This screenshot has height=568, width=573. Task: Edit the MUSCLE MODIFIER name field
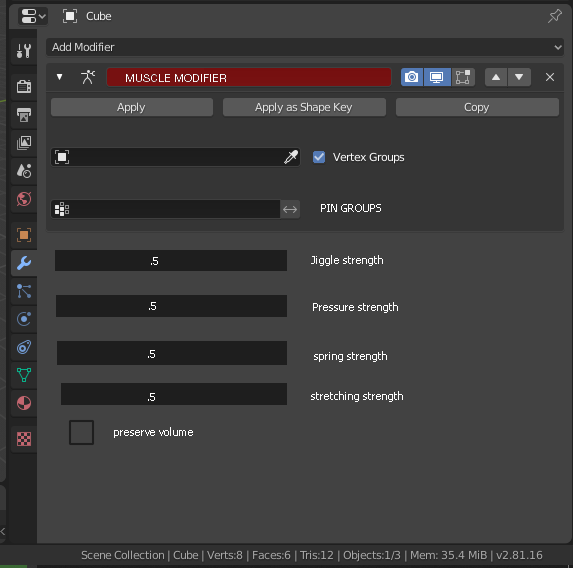coord(248,77)
